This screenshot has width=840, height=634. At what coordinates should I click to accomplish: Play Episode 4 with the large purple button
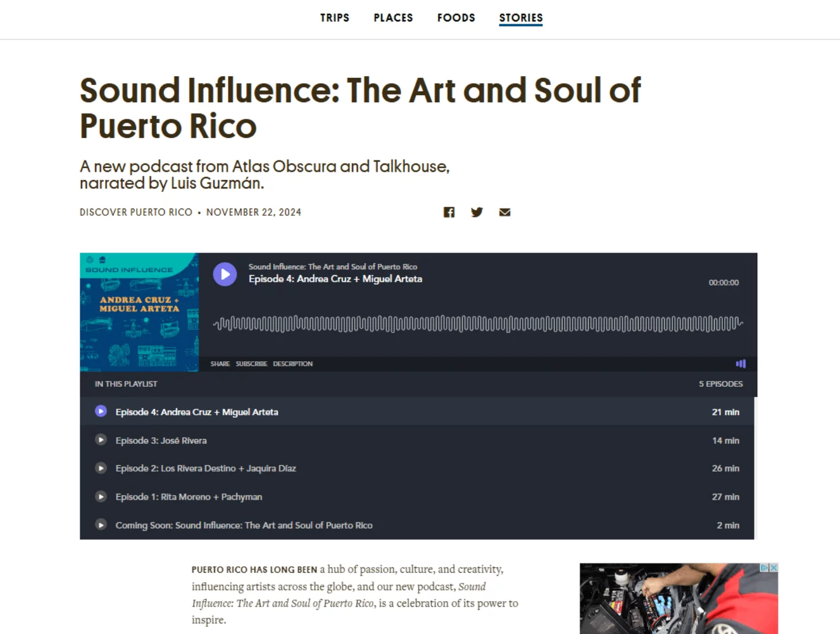225,274
